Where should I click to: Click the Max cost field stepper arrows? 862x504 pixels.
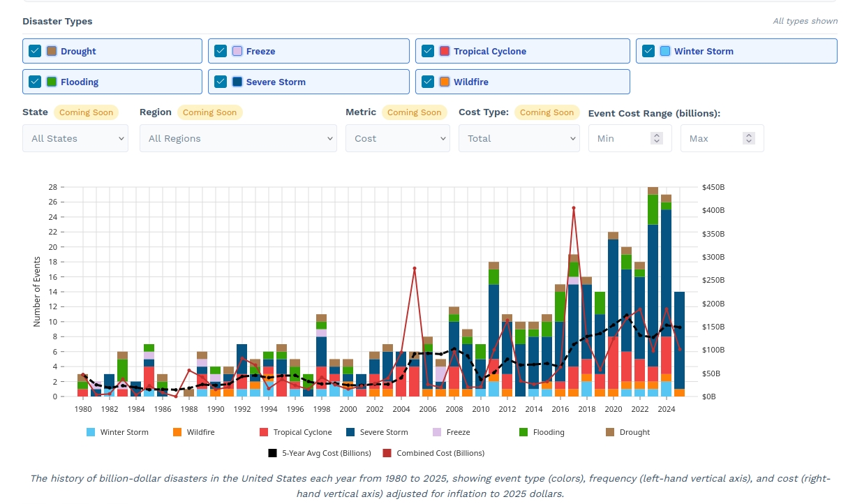749,138
